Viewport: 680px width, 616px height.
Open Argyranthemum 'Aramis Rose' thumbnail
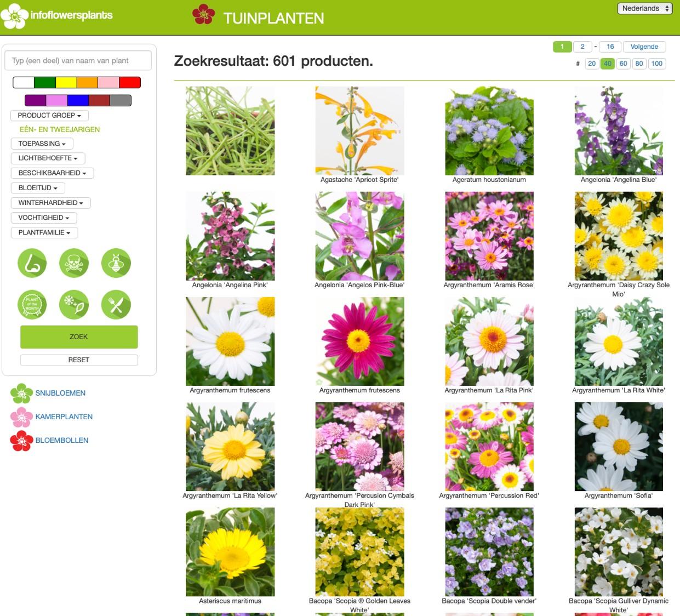[x=489, y=236]
